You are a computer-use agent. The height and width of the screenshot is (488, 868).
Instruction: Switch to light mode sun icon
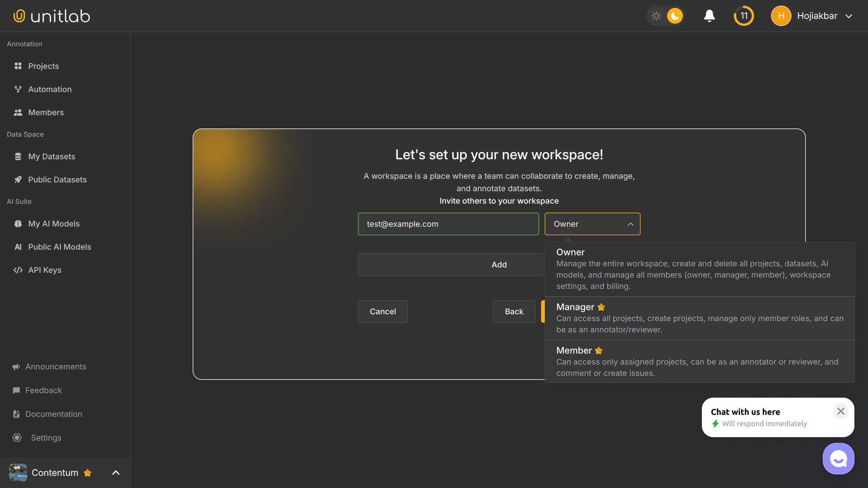coord(656,16)
